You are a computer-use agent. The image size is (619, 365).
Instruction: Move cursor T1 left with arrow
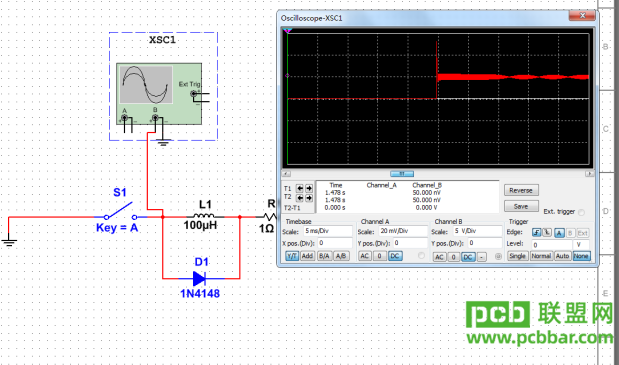click(300, 188)
